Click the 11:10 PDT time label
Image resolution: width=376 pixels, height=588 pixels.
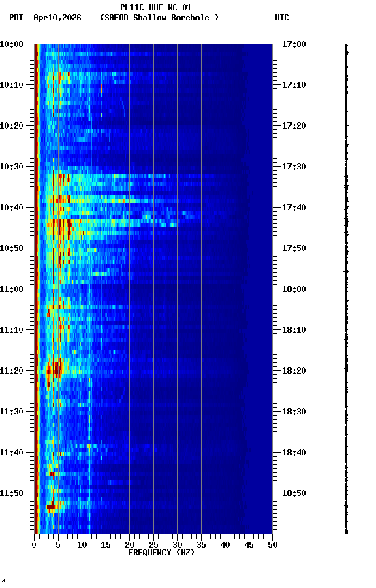[12, 330]
